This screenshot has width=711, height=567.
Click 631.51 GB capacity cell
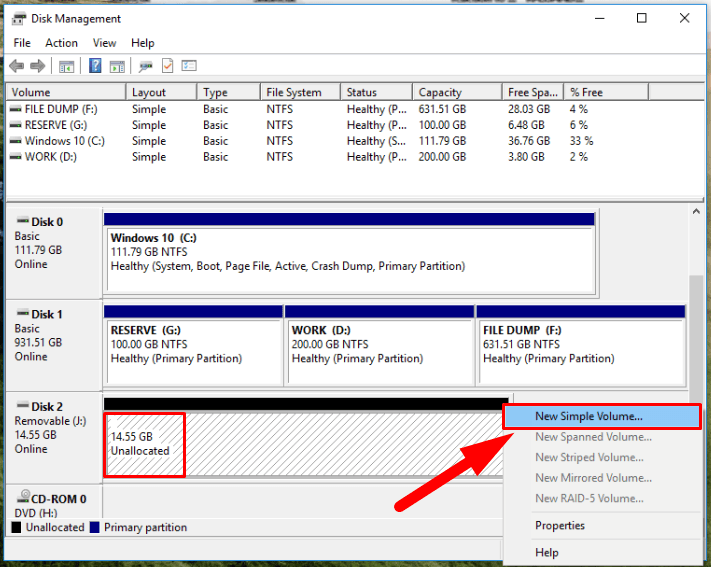[442, 109]
